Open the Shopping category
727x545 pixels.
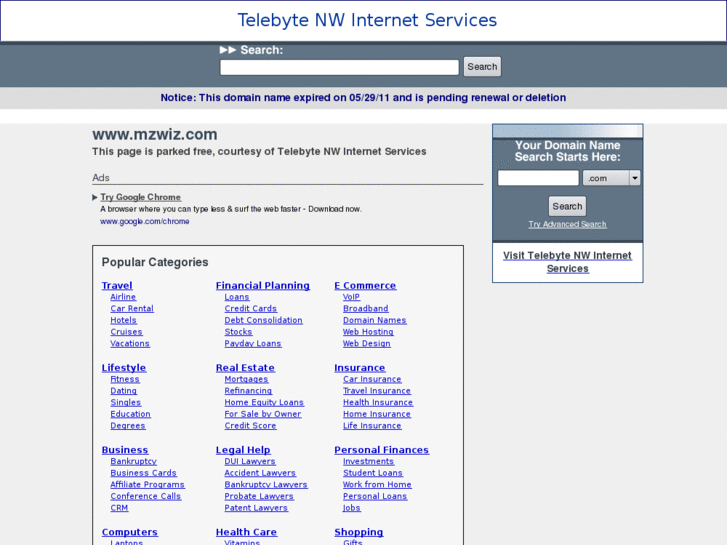tap(358, 532)
